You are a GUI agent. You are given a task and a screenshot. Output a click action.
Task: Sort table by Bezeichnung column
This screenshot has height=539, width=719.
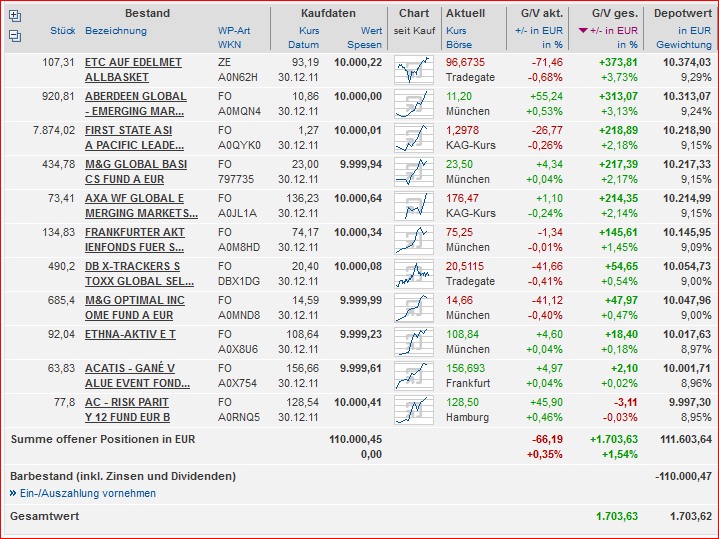[116, 31]
